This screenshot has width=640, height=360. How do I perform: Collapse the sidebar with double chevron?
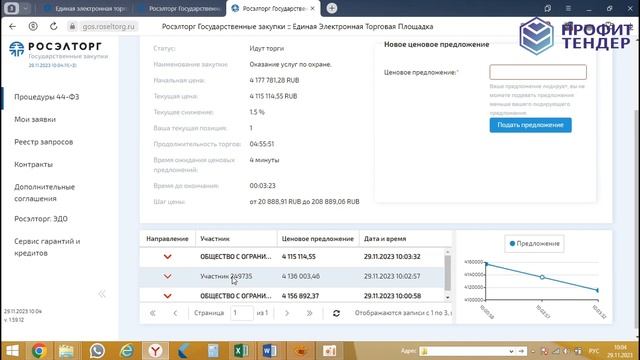[x=102, y=293]
